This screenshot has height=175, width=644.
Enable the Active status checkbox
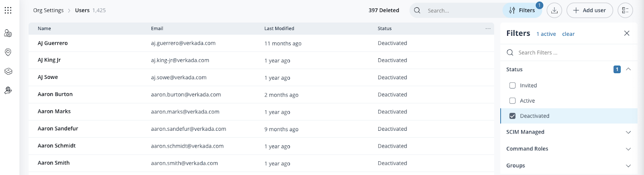(512, 101)
